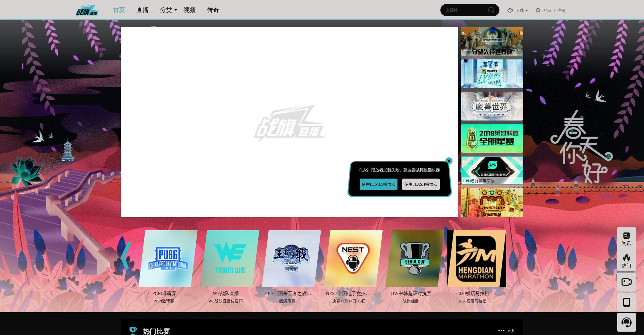Click 使用HTML5播放器 button
Screen dimensions: 644x335
tap(379, 184)
